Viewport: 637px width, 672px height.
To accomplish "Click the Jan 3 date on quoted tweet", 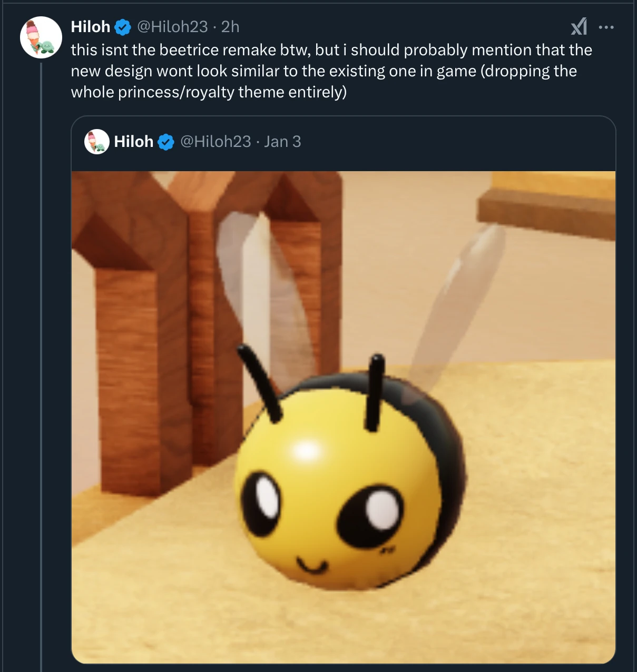I will coord(282,141).
